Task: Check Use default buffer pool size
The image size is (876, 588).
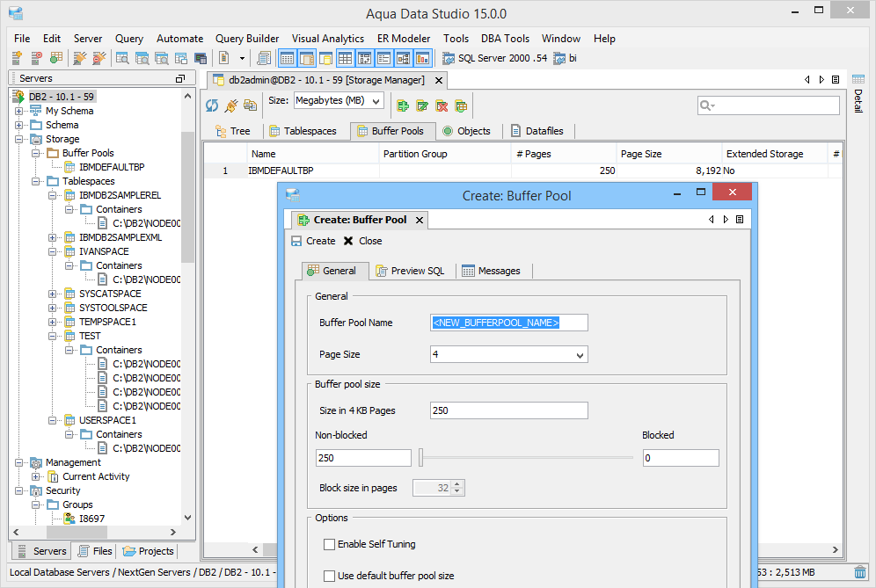Action: [x=329, y=576]
